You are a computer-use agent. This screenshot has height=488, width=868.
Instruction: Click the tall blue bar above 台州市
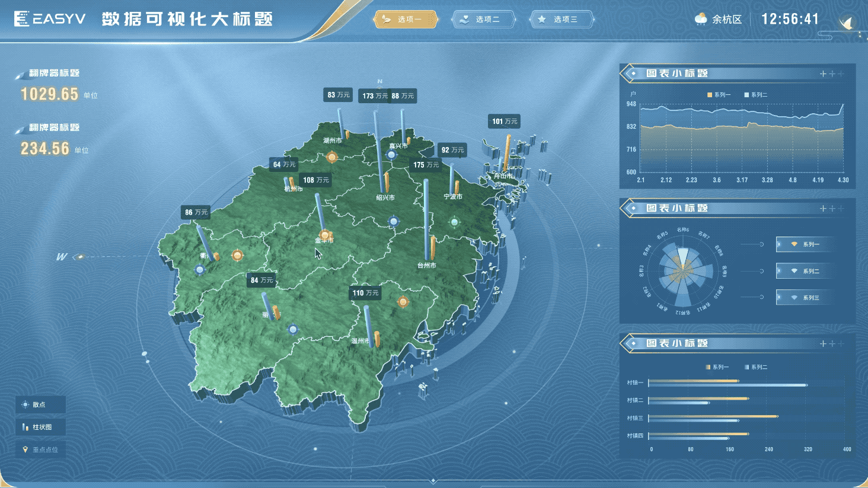pos(426,220)
